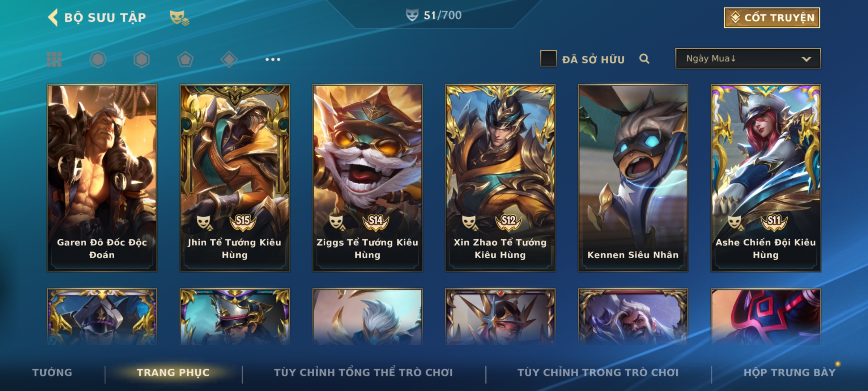Select the Garen Đô Đốc Độc Đoán skin card
This screenshot has height=391, width=868.
pyautogui.click(x=102, y=178)
